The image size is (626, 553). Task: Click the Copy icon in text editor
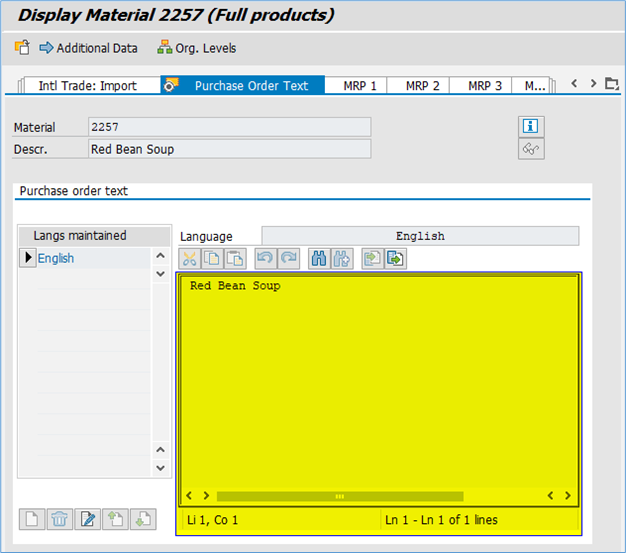coord(212,258)
